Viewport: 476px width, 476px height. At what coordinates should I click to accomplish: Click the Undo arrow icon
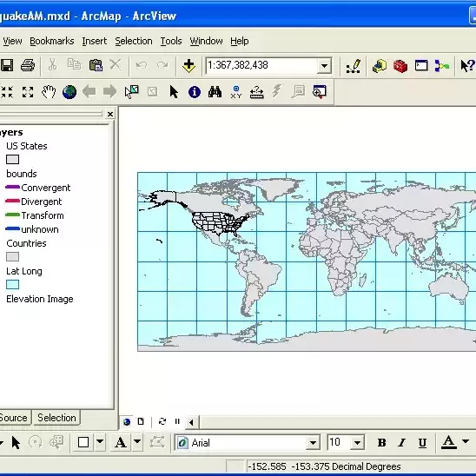(142, 64)
